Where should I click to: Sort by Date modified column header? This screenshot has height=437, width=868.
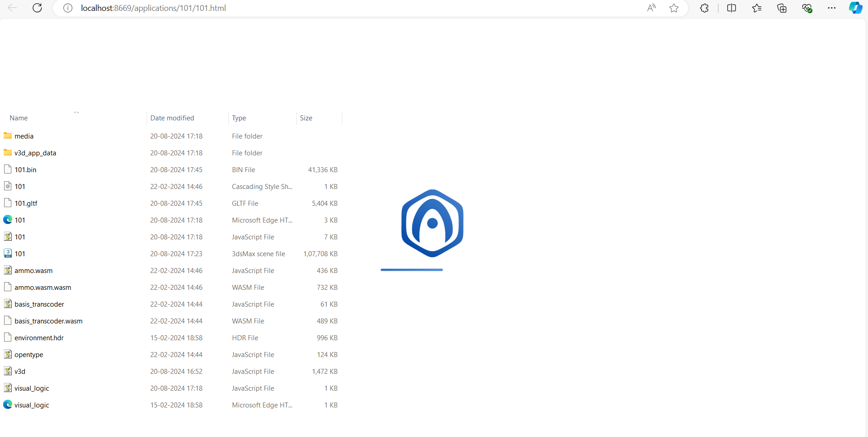coord(172,118)
